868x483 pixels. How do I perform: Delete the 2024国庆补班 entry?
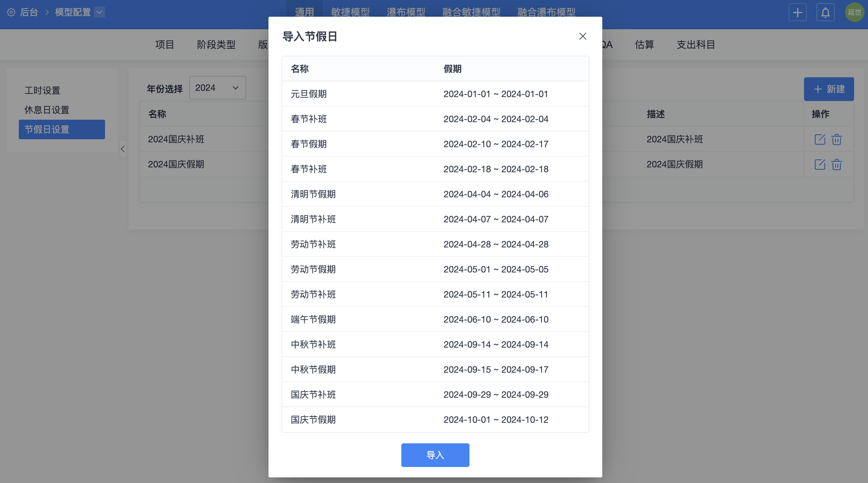click(x=836, y=139)
